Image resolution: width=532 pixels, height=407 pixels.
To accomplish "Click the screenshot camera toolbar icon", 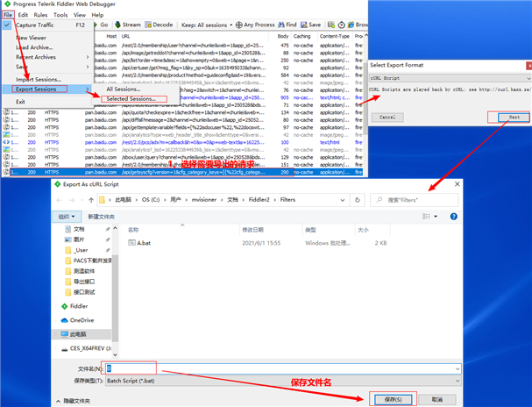I will tap(331, 25).
